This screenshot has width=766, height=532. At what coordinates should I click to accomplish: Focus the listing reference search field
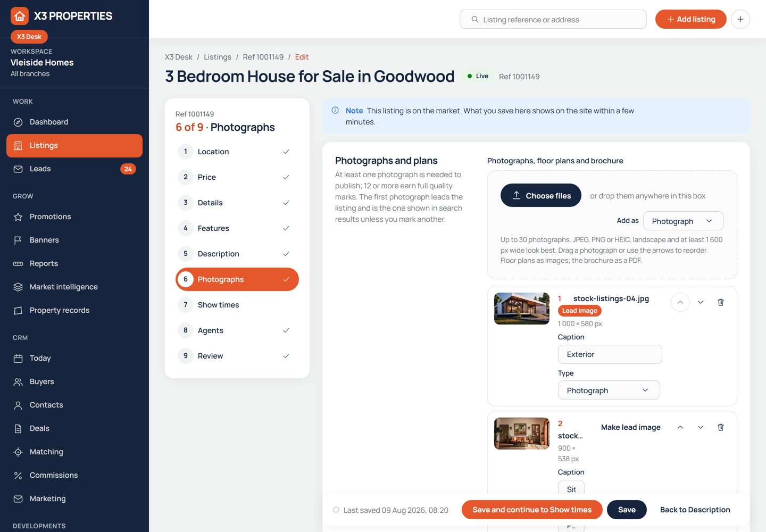tap(553, 19)
